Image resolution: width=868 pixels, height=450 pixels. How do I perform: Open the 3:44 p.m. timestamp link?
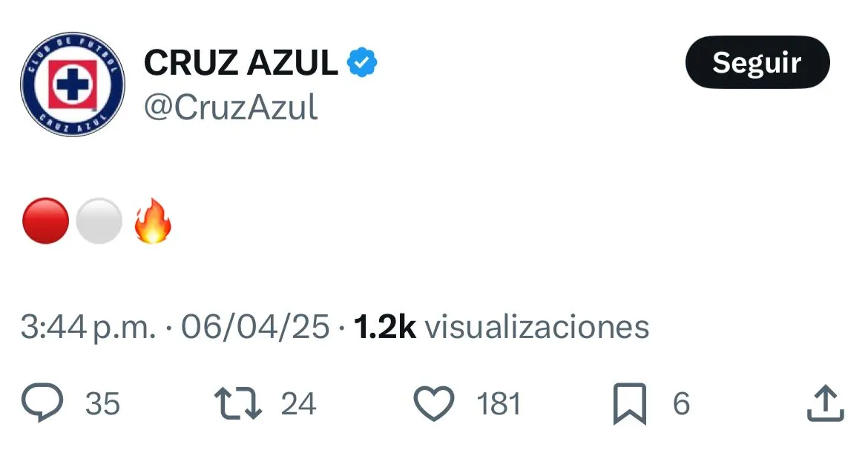click(x=88, y=327)
